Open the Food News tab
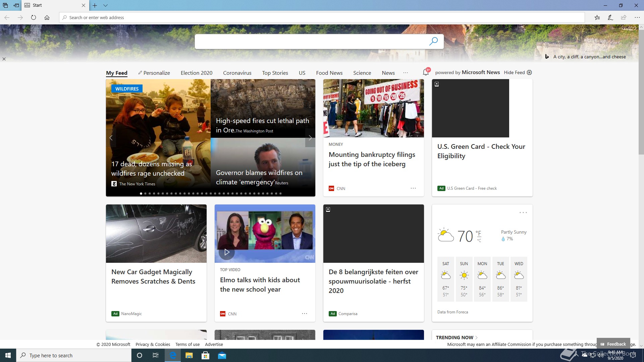 point(329,73)
